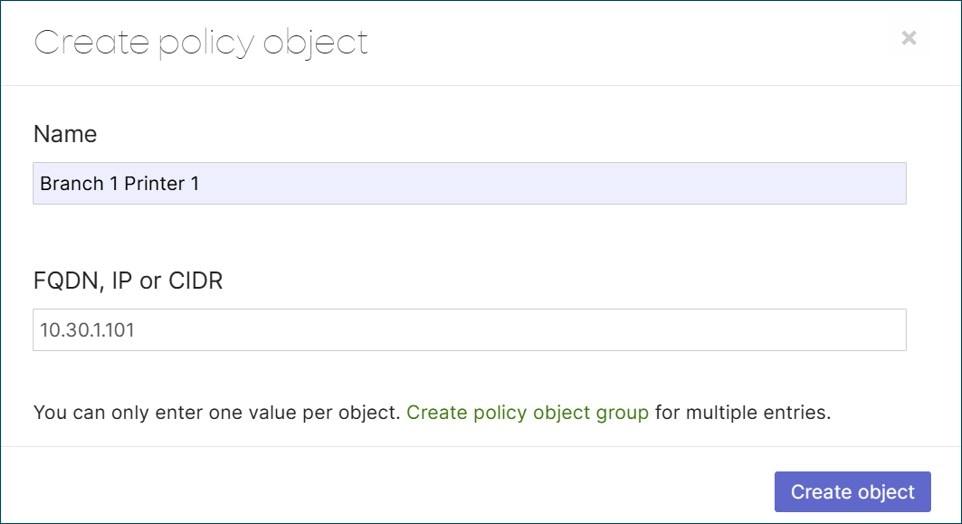Focus the FQDN, IP or CIDR input field
The image size is (962, 524).
tap(469, 330)
